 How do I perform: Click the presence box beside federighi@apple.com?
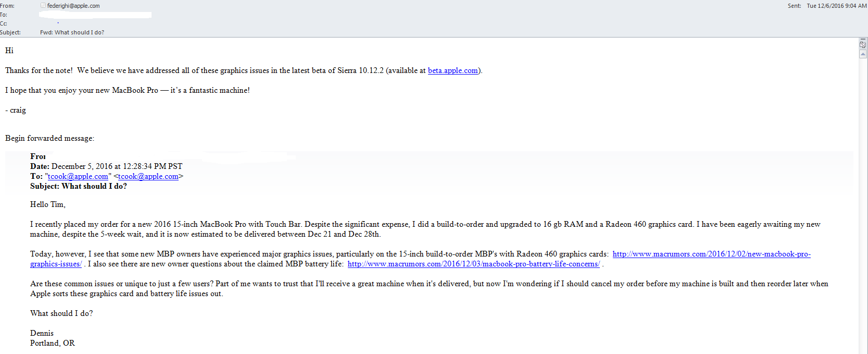click(x=43, y=5)
